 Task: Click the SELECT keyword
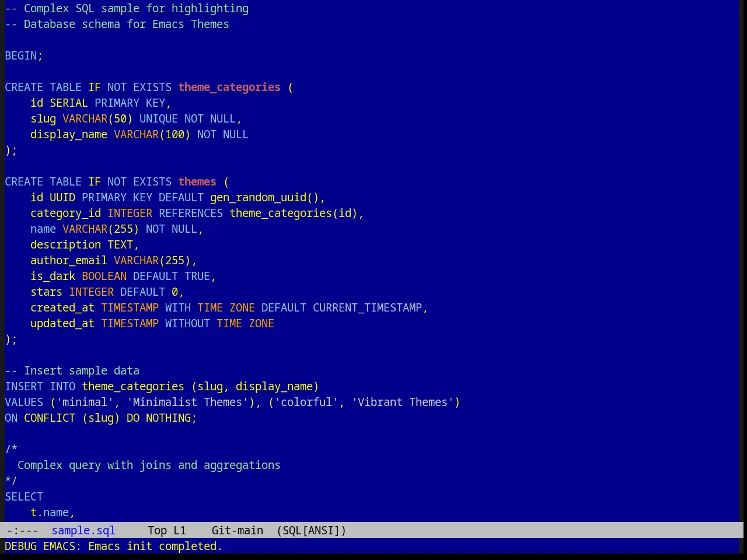tap(24, 496)
